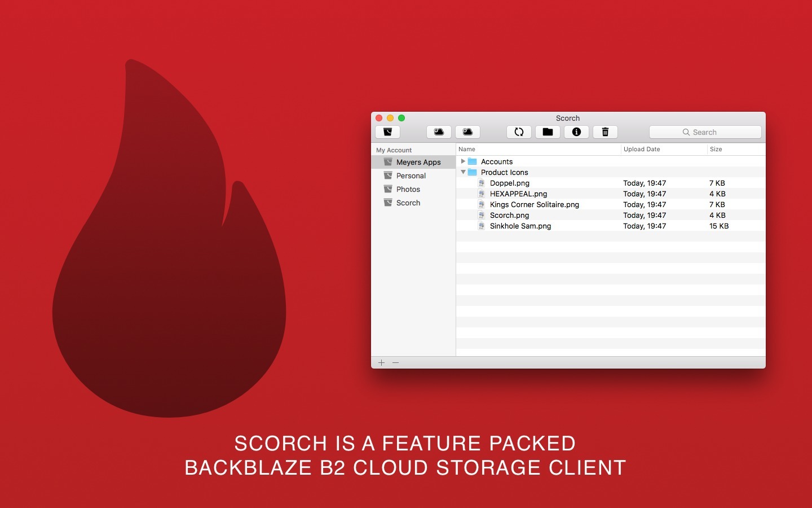812x508 pixels.
Task: Click the upload date of Sinkhole Sam.png
Action: pyautogui.click(x=645, y=226)
